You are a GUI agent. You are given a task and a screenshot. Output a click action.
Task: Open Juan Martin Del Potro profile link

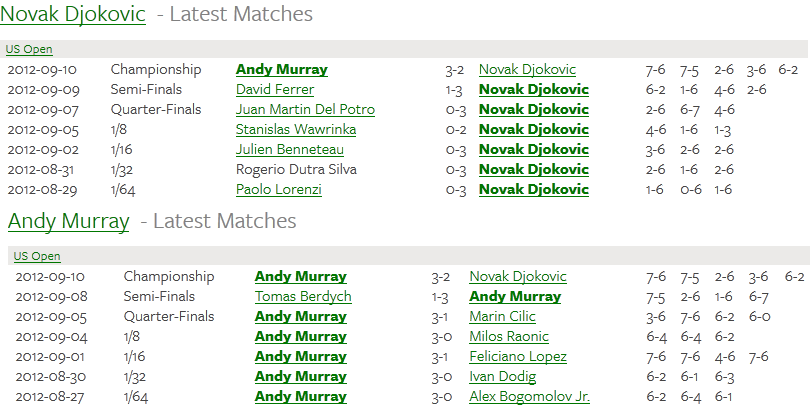(x=305, y=110)
